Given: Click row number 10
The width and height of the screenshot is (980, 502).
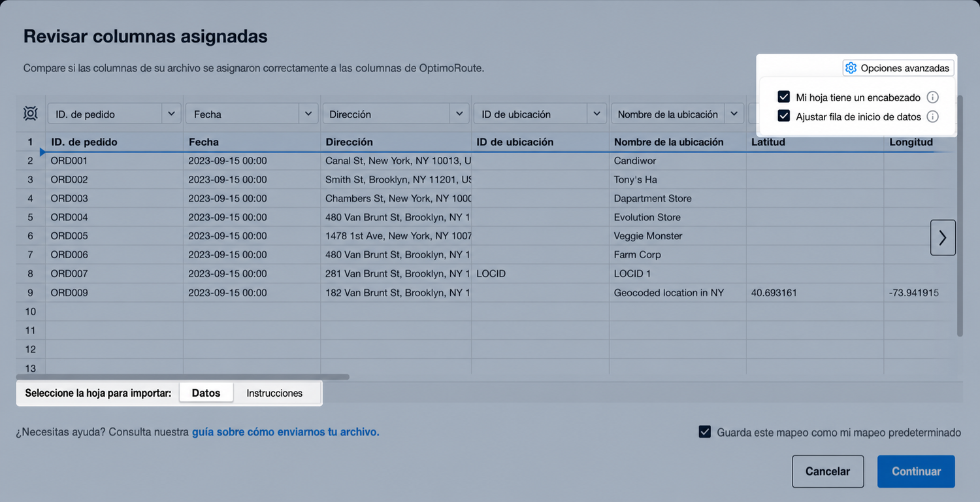Looking at the screenshot, I should point(31,312).
